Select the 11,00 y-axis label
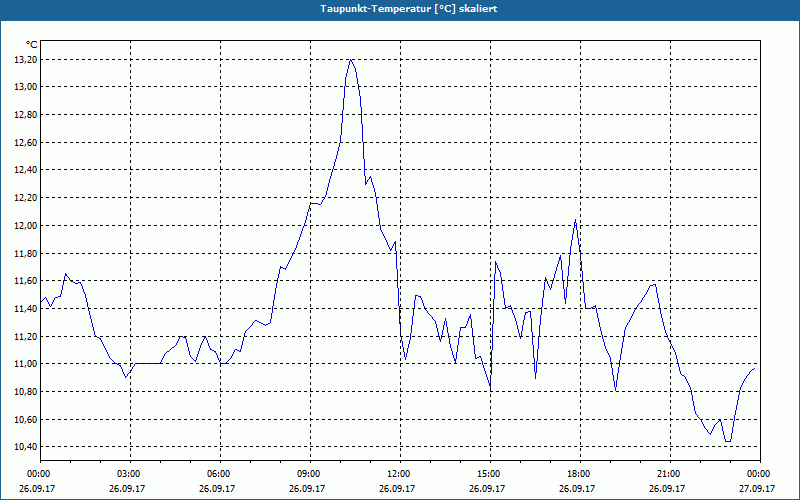The width and height of the screenshot is (800, 500). [x=27, y=364]
